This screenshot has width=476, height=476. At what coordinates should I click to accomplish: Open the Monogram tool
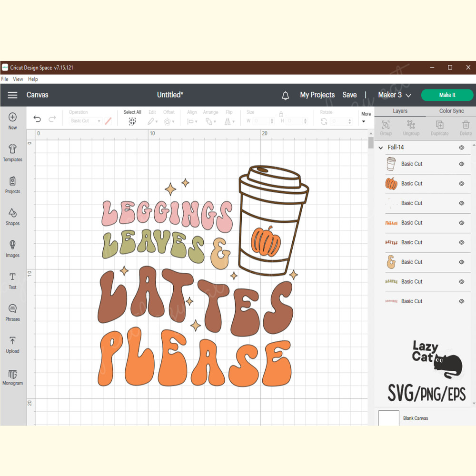[x=13, y=377]
